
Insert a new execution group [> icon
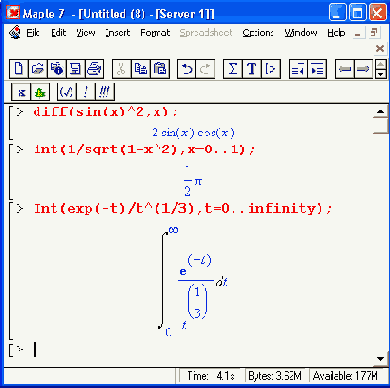coord(271,69)
